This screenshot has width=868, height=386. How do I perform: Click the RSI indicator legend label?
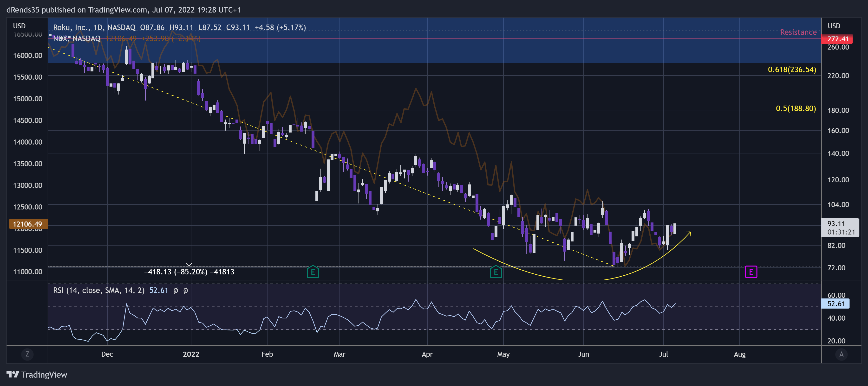99,291
